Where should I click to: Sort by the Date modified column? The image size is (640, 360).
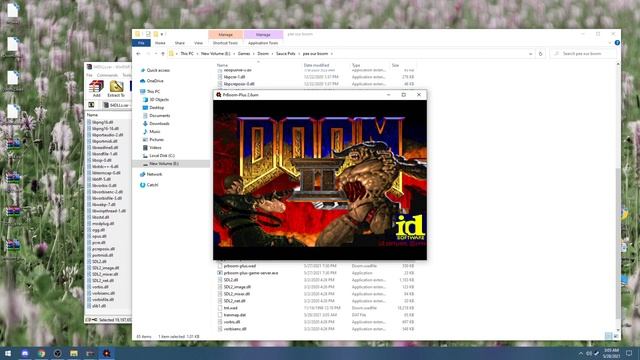(316, 65)
